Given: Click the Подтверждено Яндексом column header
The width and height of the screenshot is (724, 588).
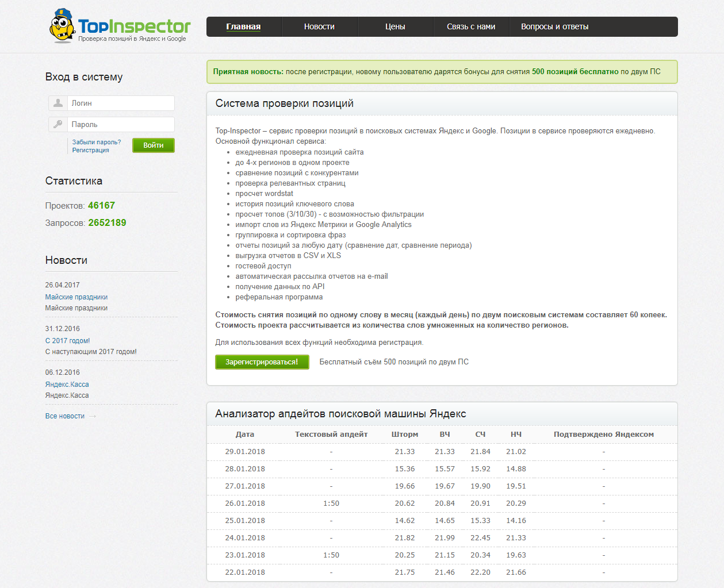Looking at the screenshot, I should pyautogui.click(x=604, y=435).
